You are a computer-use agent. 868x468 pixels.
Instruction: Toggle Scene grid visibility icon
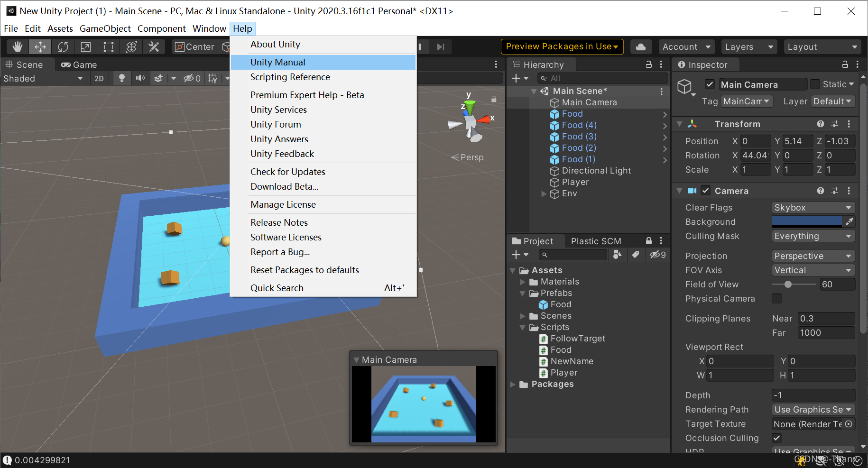click(212, 78)
